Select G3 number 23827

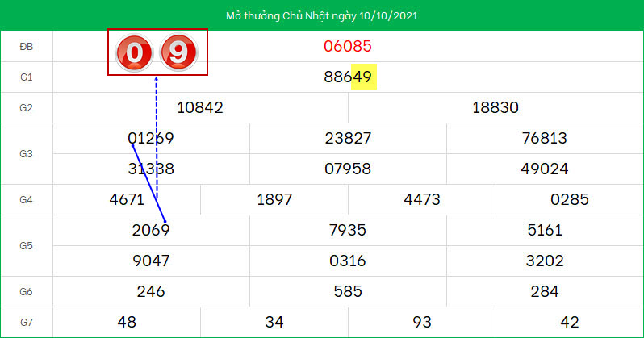tap(348, 139)
